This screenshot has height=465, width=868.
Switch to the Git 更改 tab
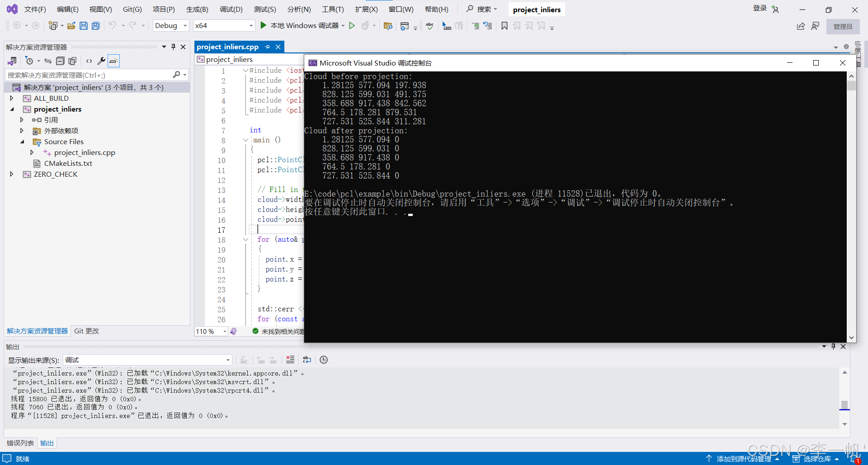[86, 331]
